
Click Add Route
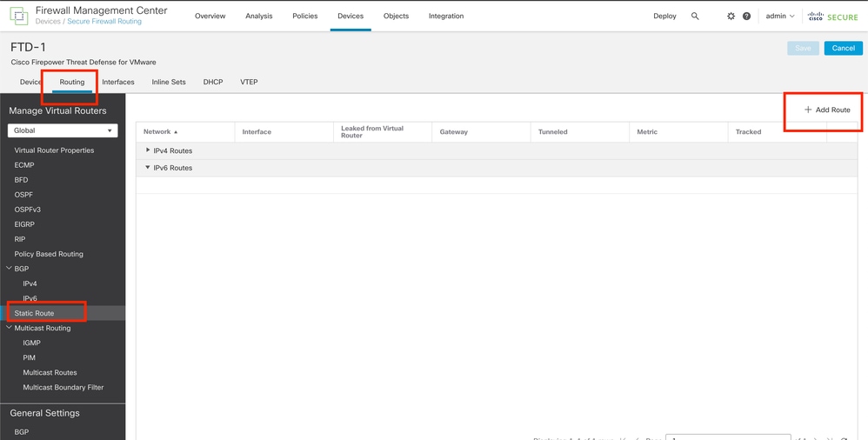tap(828, 110)
